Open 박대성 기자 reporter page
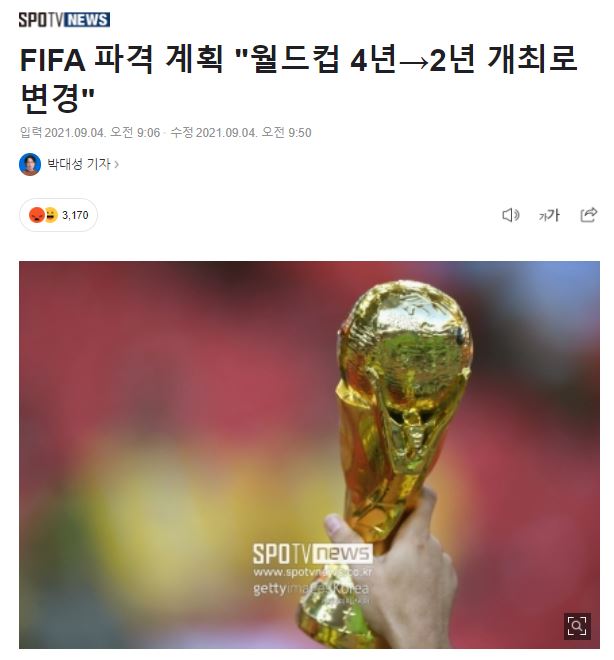Image resolution: width=614 pixels, height=660 pixels. [x=79, y=164]
